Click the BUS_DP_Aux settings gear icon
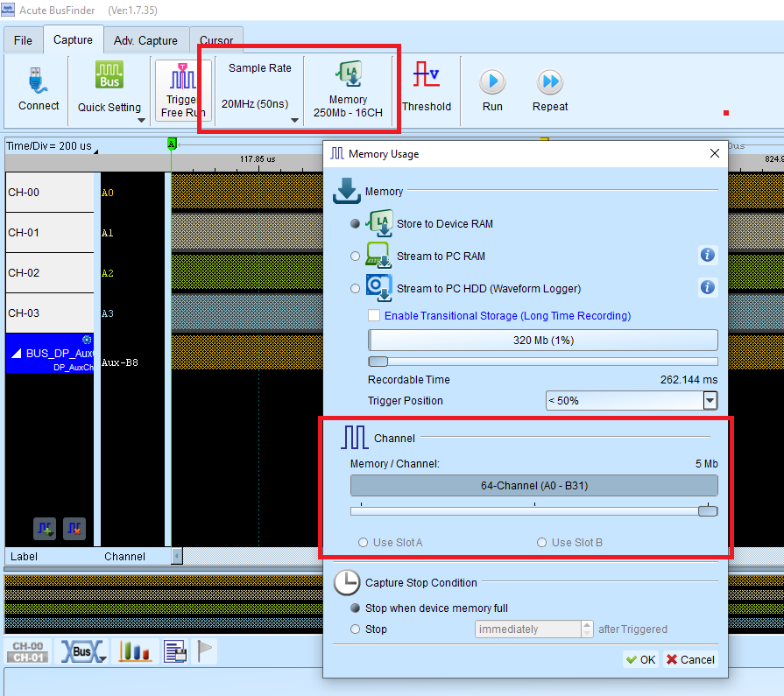784x696 pixels. (87, 340)
